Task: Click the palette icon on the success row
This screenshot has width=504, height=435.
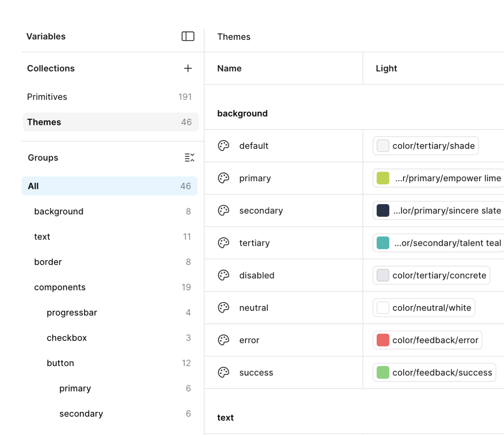Action: pos(224,372)
